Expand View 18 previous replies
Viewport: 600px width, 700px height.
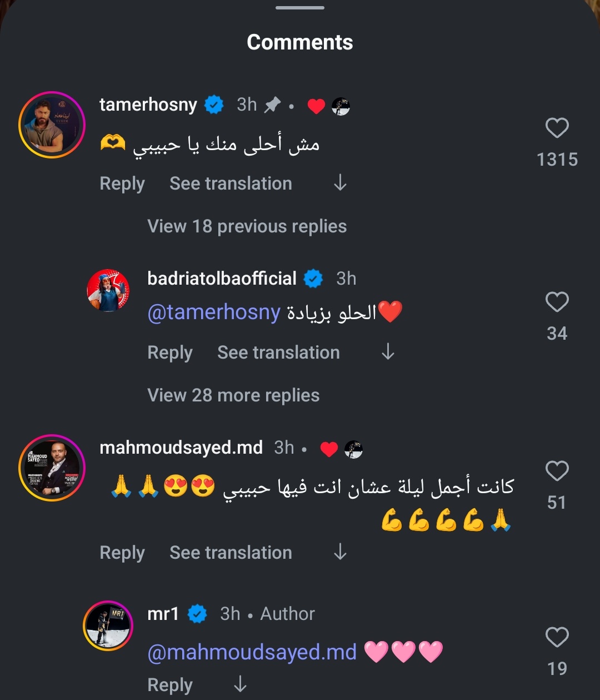pyautogui.click(x=247, y=226)
